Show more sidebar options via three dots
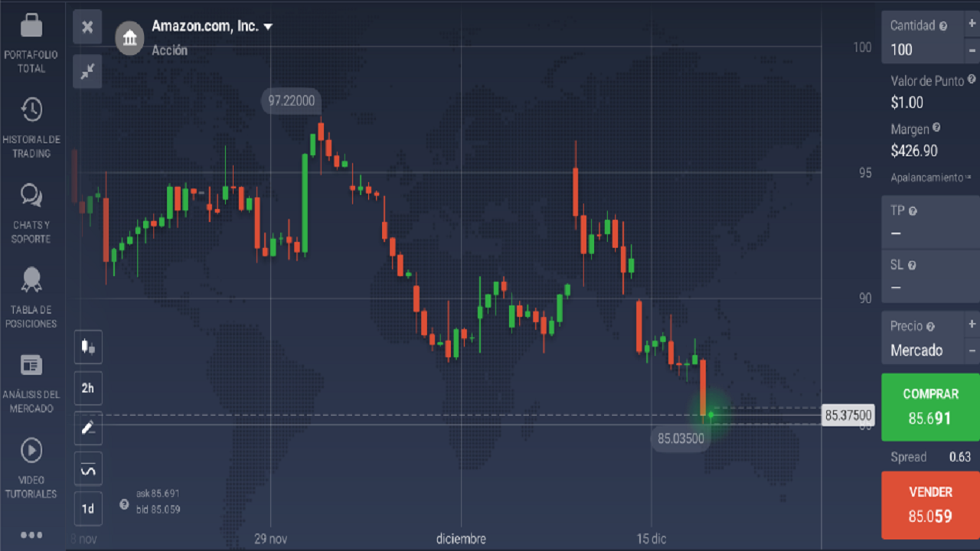The width and height of the screenshot is (980, 551). pos(31,534)
